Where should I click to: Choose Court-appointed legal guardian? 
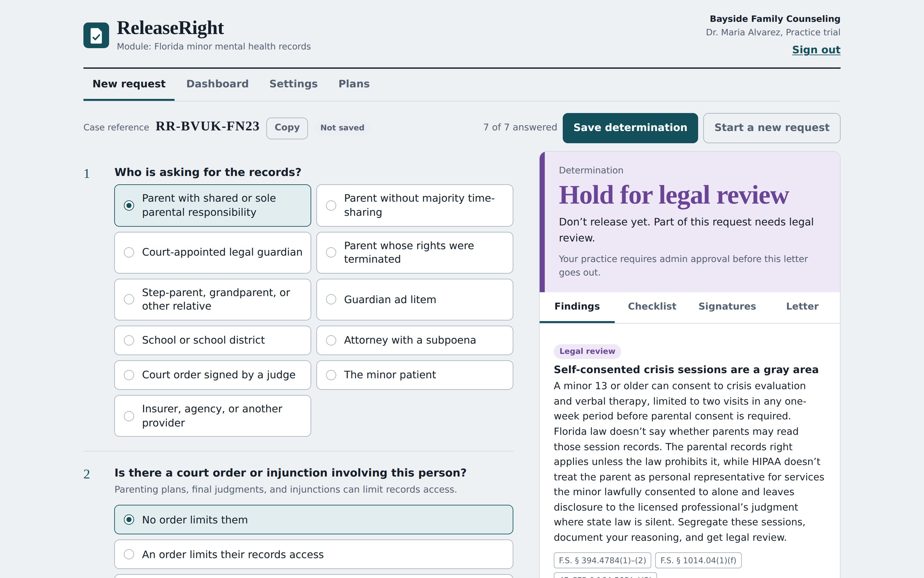pyautogui.click(x=213, y=252)
